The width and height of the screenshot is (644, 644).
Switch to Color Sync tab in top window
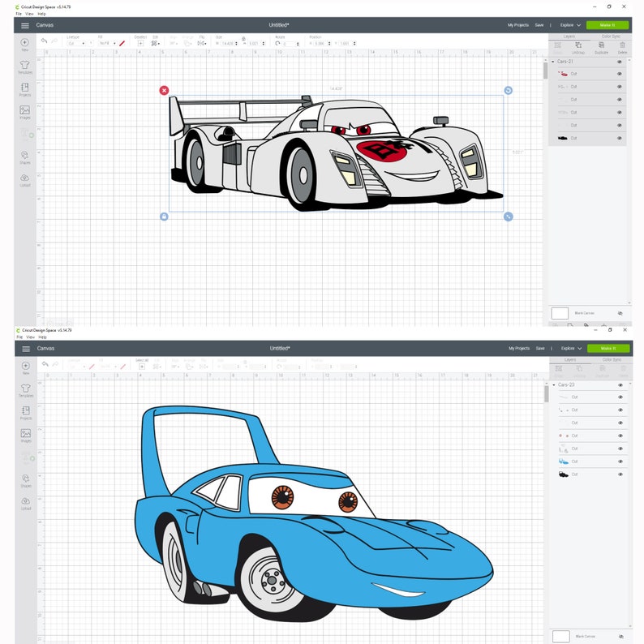click(x=611, y=36)
